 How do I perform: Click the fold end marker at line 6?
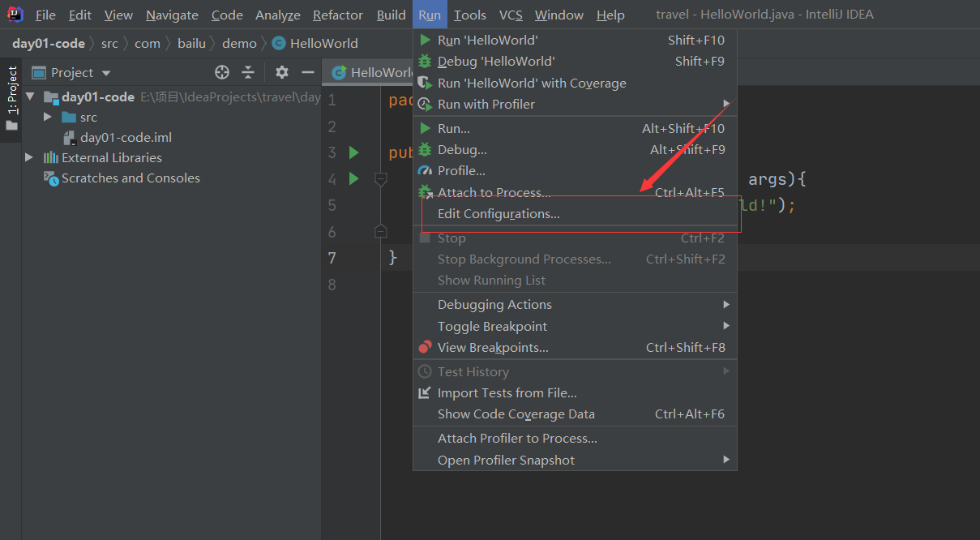pos(381,232)
